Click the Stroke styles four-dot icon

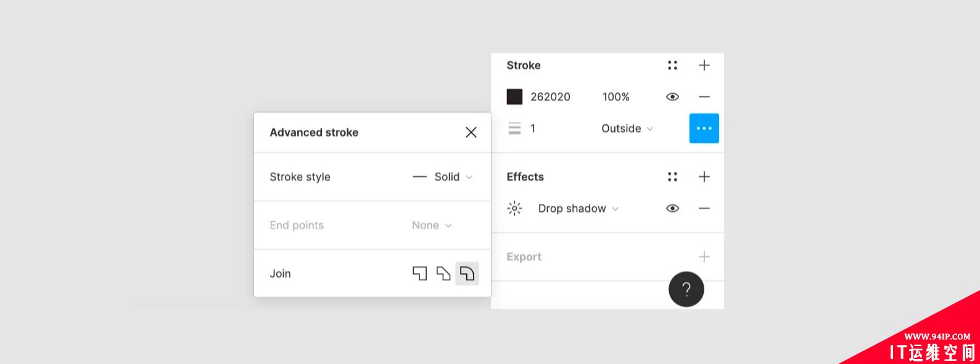tap(672, 65)
